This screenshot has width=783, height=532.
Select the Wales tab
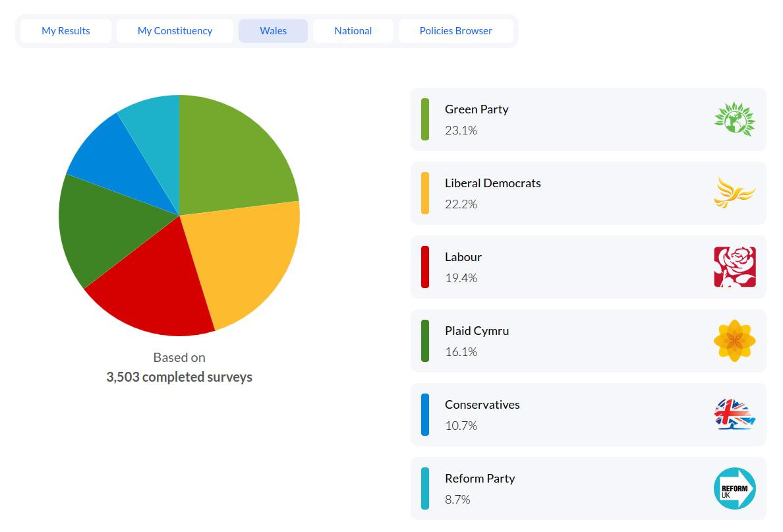tap(273, 31)
